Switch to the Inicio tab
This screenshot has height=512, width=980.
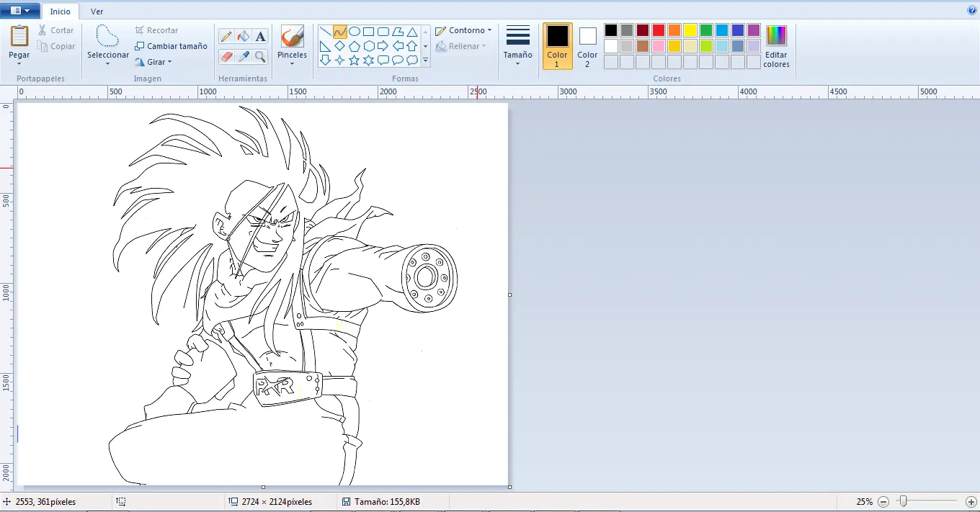60,12
